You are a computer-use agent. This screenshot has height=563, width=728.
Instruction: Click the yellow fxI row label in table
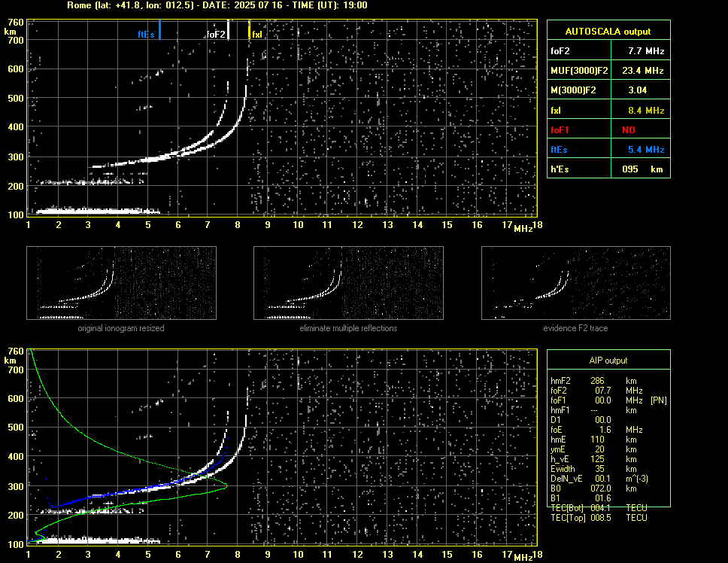click(556, 111)
